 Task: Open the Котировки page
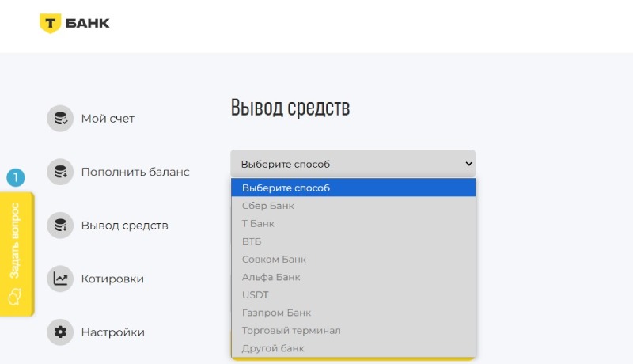coord(112,279)
